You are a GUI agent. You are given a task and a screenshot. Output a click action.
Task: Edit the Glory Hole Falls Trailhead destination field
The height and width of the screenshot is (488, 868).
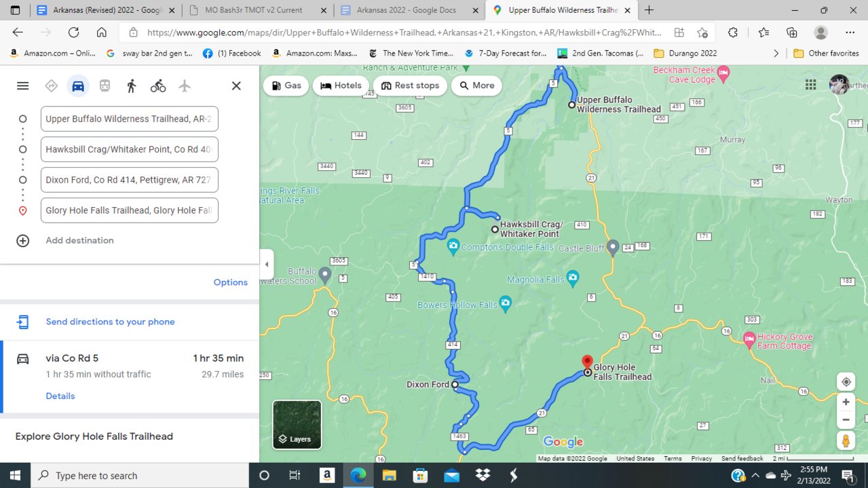[x=130, y=210]
